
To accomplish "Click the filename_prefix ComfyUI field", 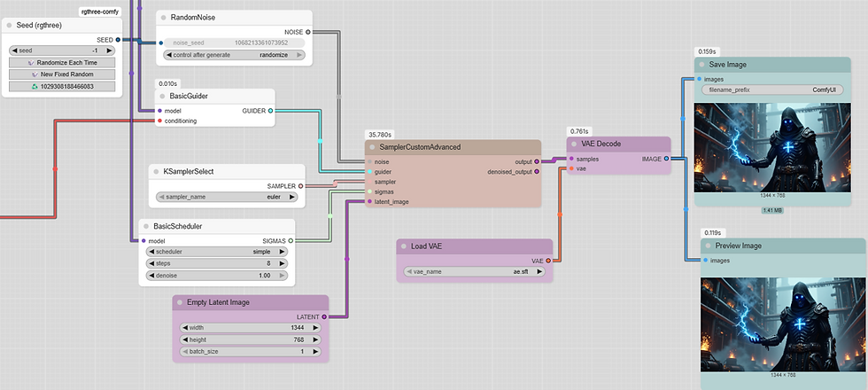I will click(772, 90).
